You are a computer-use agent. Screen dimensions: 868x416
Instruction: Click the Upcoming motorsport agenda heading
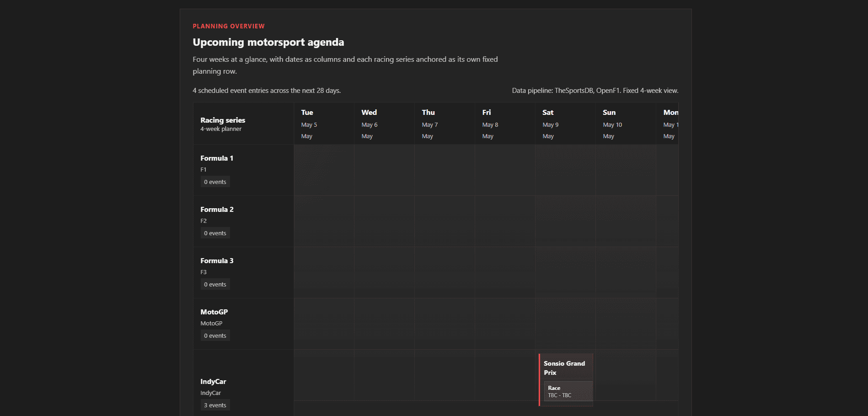(268, 42)
